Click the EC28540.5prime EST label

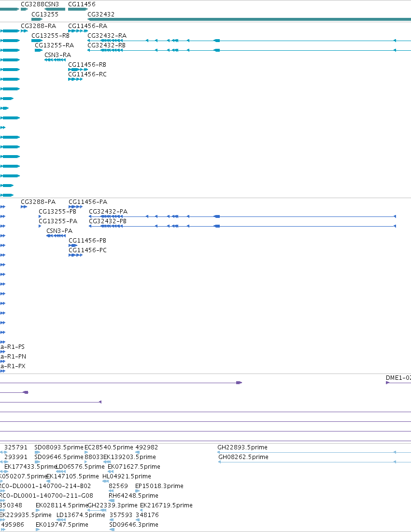coord(109,447)
